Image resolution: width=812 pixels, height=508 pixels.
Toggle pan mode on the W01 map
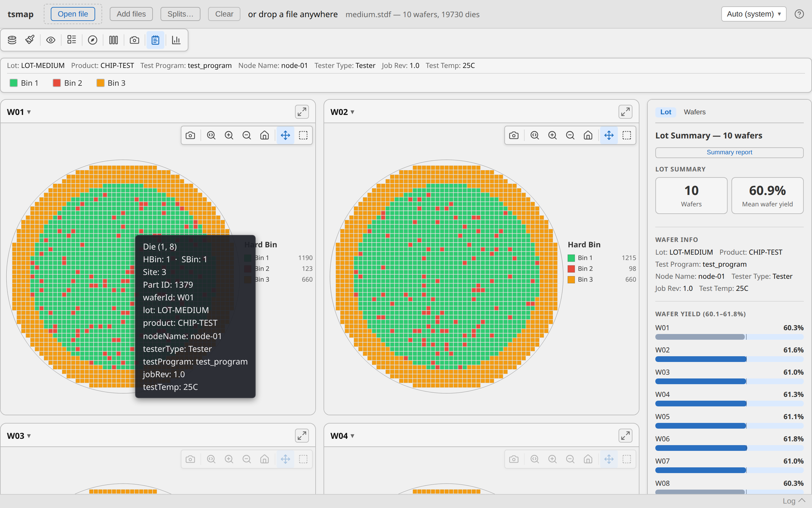coord(285,135)
